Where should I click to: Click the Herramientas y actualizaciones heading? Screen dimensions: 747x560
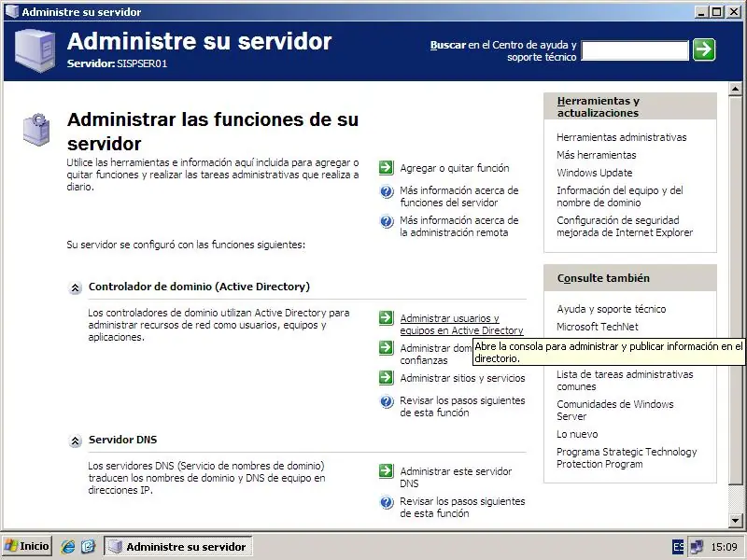click(x=599, y=106)
